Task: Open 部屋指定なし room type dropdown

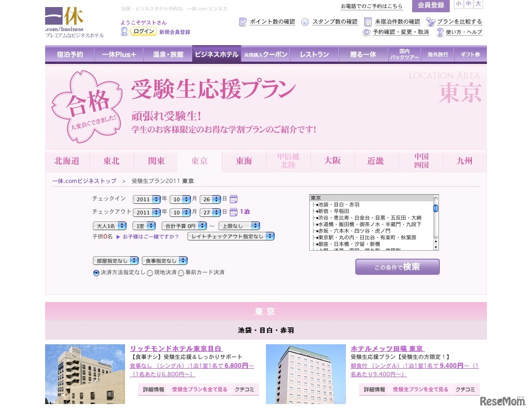Action: [116, 261]
